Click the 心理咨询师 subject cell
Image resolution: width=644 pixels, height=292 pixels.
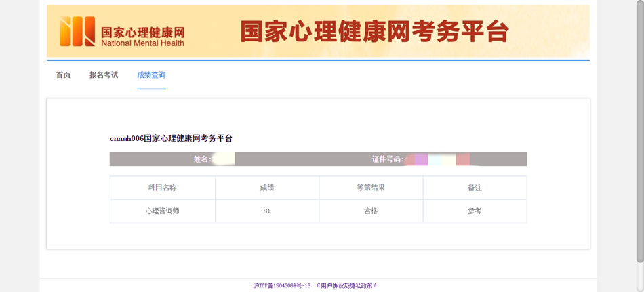click(x=162, y=211)
